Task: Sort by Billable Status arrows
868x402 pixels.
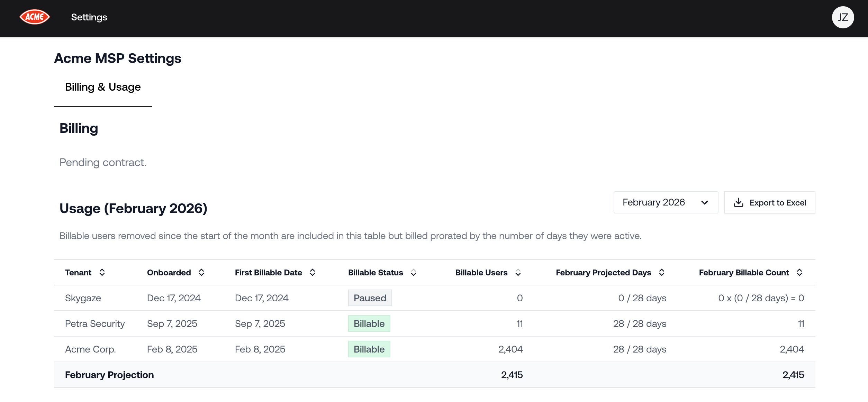Action: click(x=414, y=273)
